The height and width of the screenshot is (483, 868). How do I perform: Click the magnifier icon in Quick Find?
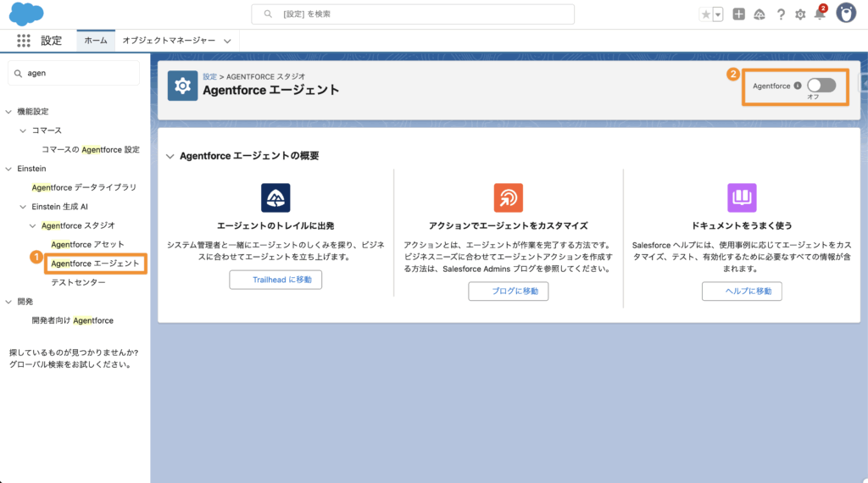tap(19, 73)
